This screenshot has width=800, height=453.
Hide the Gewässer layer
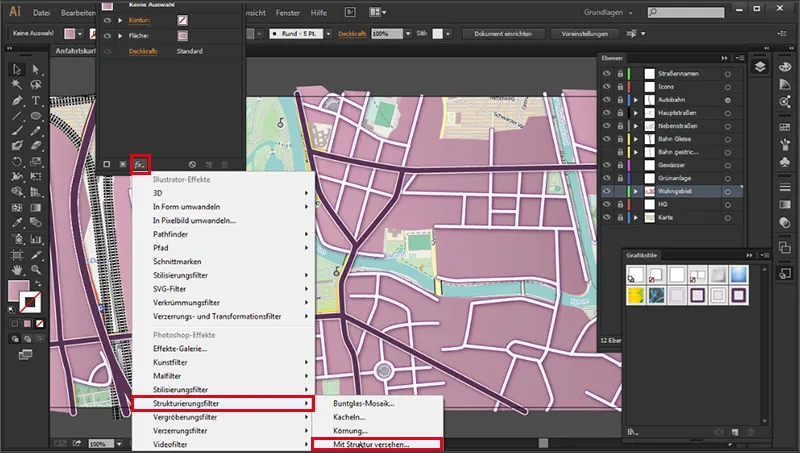(x=607, y=165)
